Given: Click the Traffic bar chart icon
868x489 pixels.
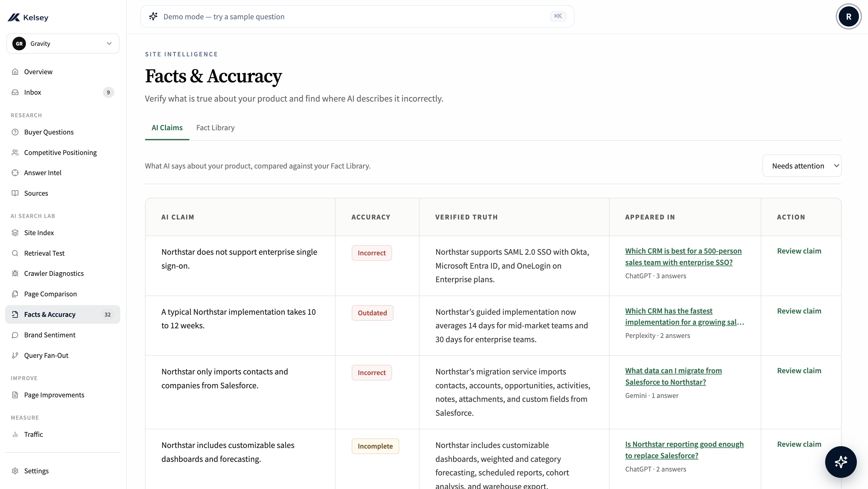Looking at the screenshot, I should point(15,434).
